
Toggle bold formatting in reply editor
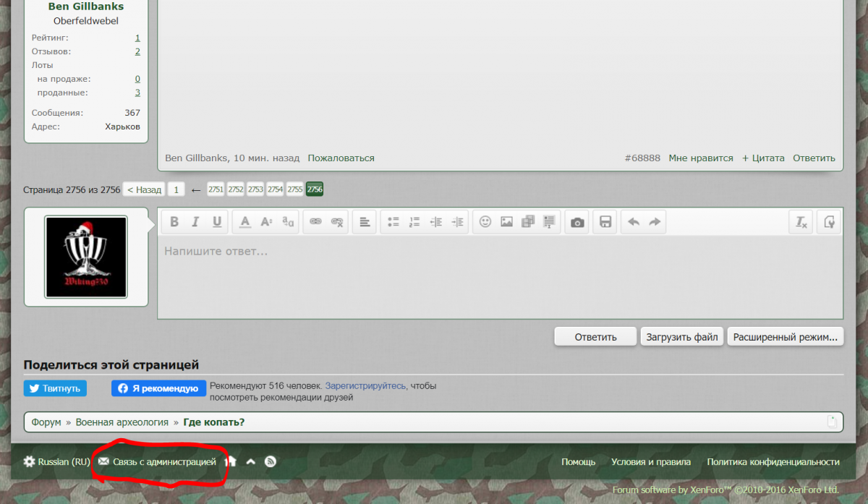tap(174, 222)
